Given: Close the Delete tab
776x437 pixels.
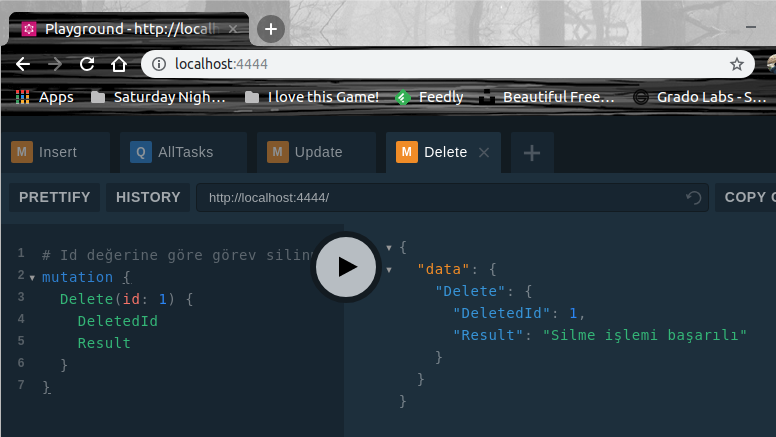Looking at the screenshot, I should tap(484, 153).
